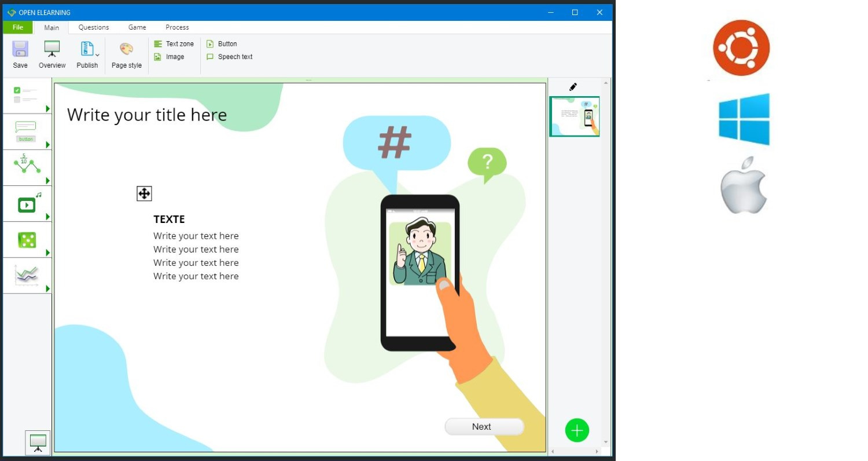Open the Game ribbon tab
The image size is (868, 461).
point(137,27)
